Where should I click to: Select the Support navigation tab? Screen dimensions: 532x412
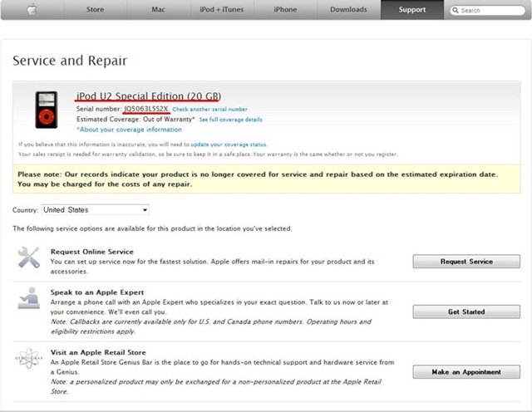tap(412, 9)
